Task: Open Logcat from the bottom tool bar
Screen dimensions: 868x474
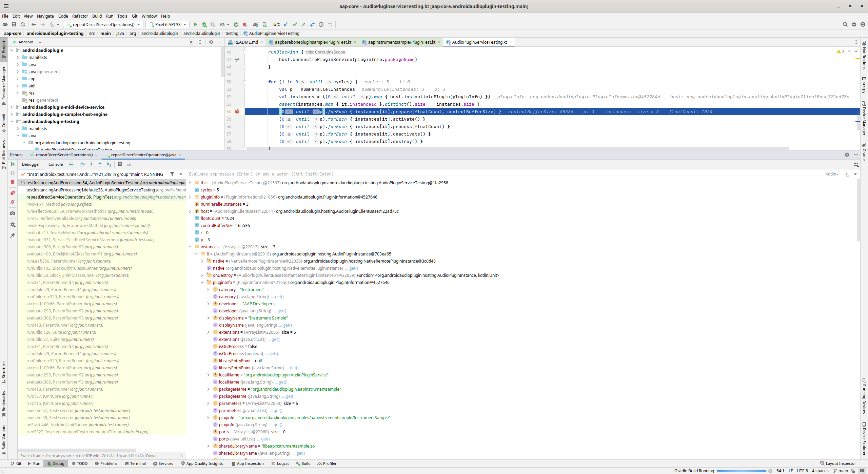Action: [x=280, y=463]
